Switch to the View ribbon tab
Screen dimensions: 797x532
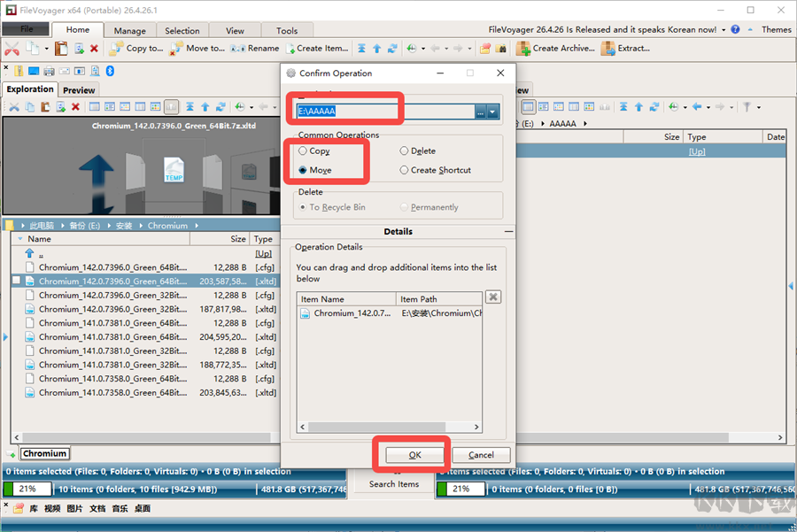[x=235, y=30]
